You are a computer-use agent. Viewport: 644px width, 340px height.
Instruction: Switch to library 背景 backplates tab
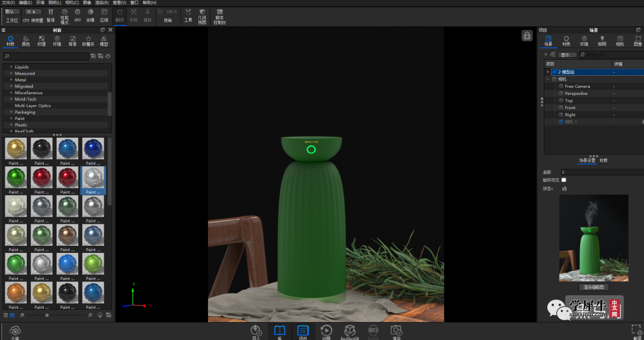point(73,41)
